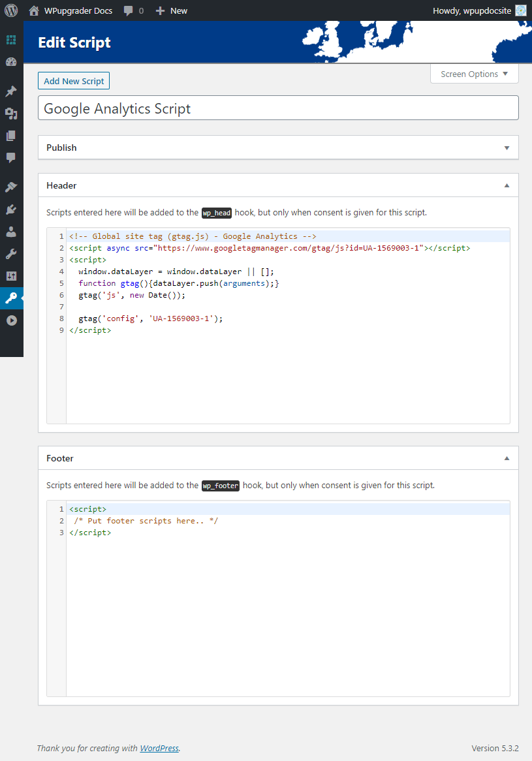Viewport: 532px width, 761px height.
Task: Click function gtag() line in header editor
Action: 179,283
